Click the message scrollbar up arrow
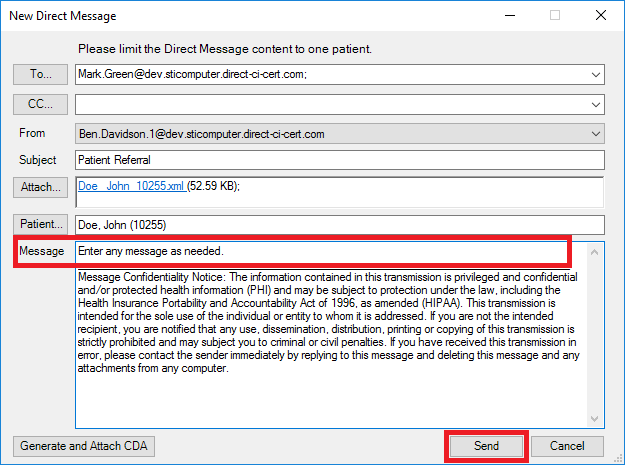625x465 pixels. click(596, 250)
